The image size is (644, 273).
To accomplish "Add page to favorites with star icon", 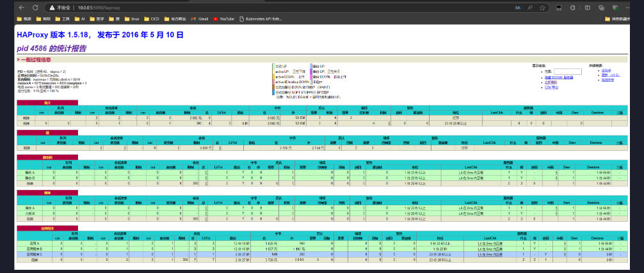I will coord(542,8).
